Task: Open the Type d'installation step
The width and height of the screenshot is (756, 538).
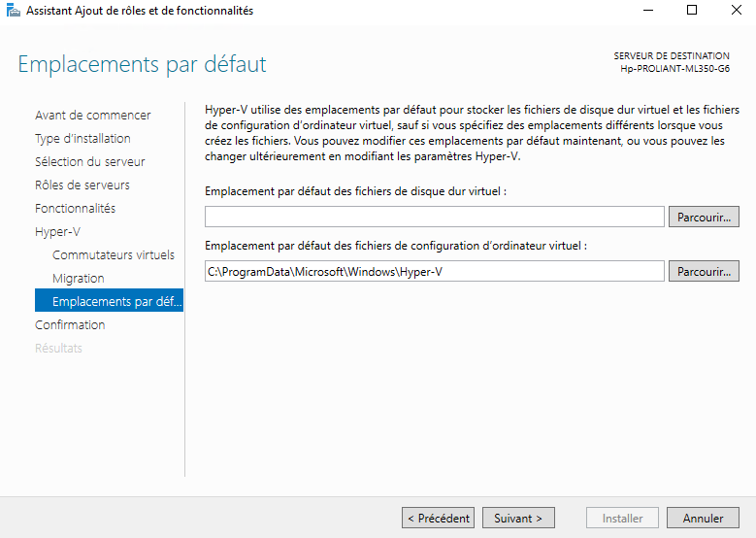Action: (x=82, y=139)
